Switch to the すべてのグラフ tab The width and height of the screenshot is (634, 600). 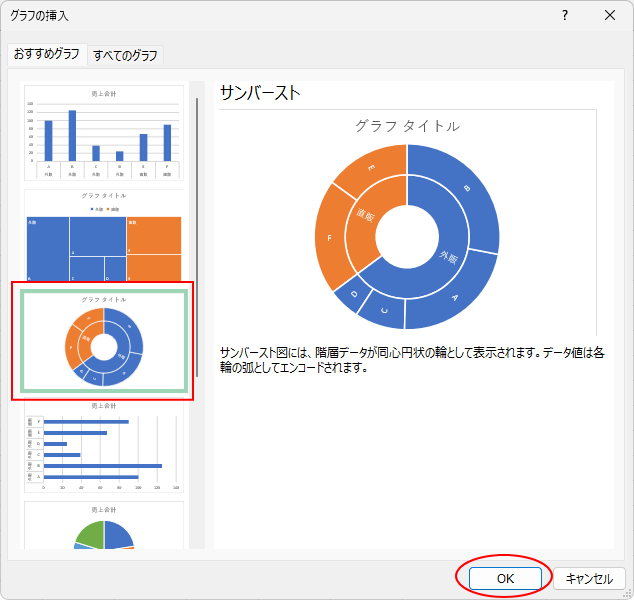pyautogui.click(x=126, y=55)
